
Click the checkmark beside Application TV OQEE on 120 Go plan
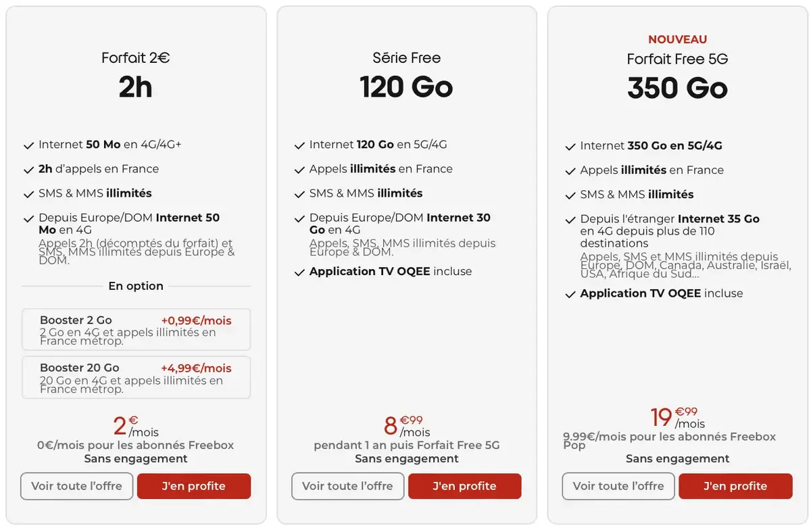point(299,271)
